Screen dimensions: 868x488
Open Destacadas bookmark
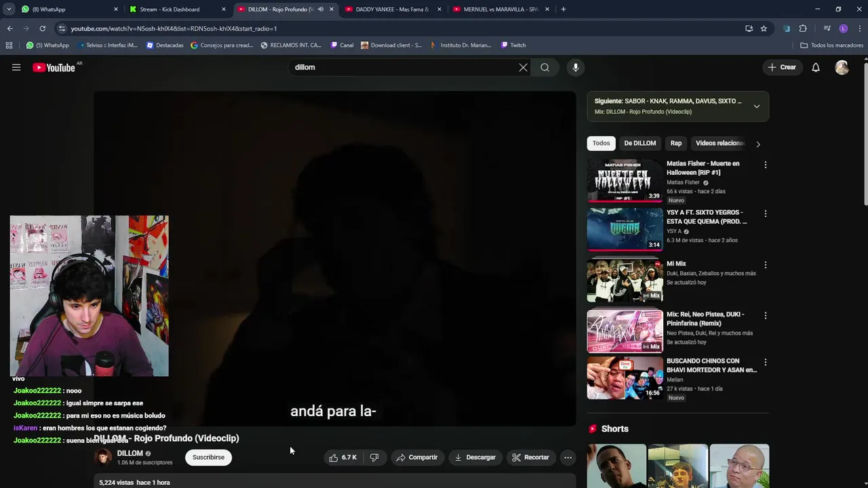(x=165, y=45)
